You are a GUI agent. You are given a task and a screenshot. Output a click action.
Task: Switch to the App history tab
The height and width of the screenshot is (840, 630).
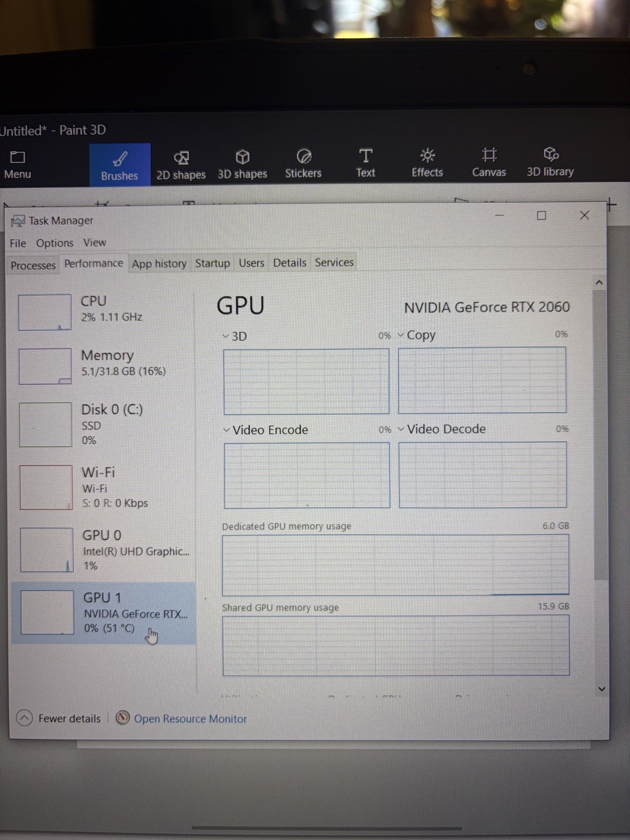160,264
